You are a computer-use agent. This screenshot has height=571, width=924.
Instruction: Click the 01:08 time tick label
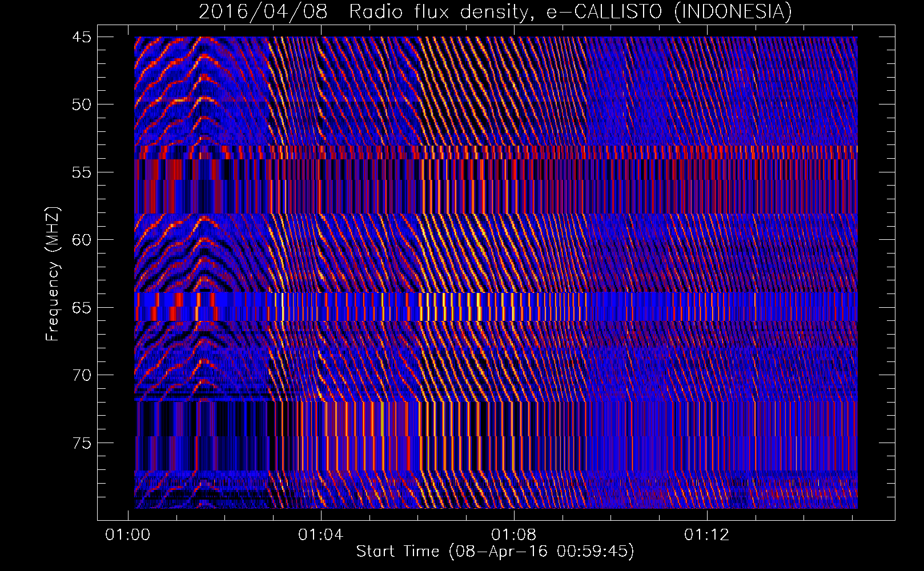tap(514, 535)
